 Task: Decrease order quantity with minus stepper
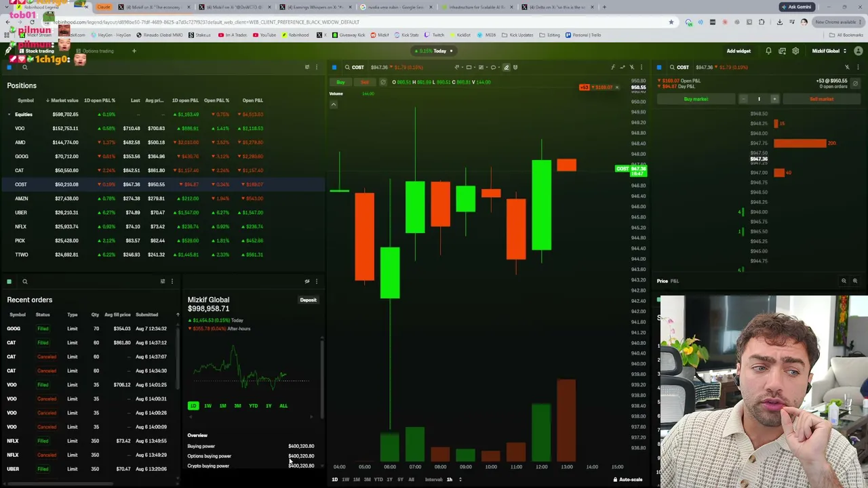coord(743,99)
